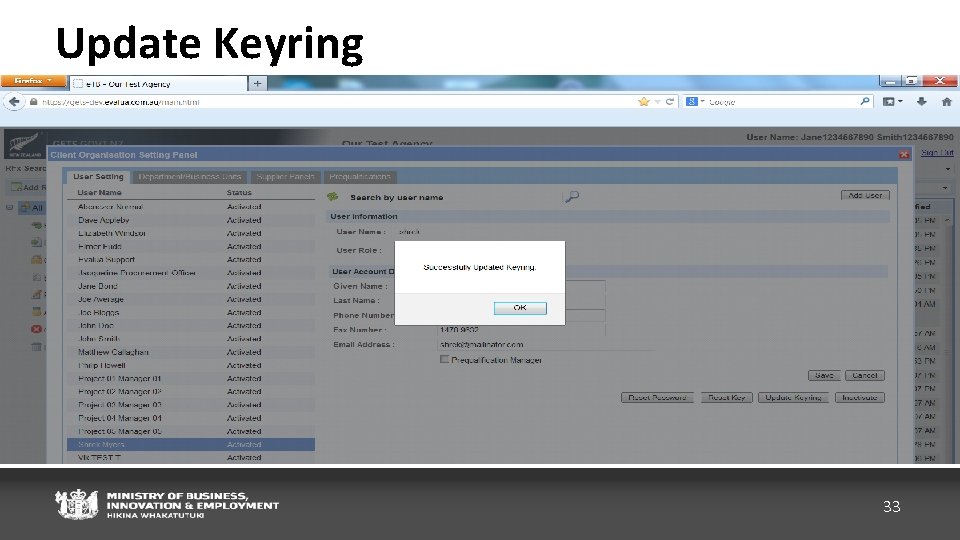
Task: Select user Project 01 Manager 01
Action: click(x=190, y=378)
